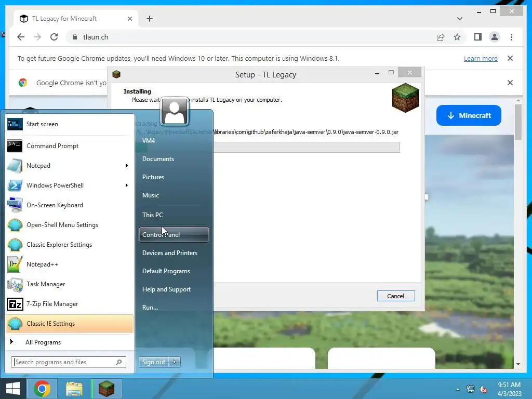This screenshot has height=399, width=532.
Task: Toggle Chrome side panel icon
Action: coord(478,37)
